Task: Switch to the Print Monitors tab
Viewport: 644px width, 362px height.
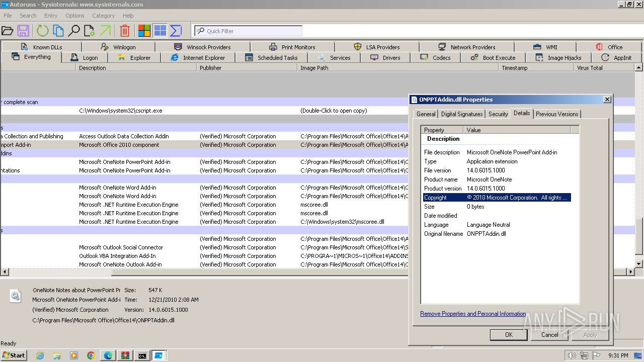Action: pos(292,47)
